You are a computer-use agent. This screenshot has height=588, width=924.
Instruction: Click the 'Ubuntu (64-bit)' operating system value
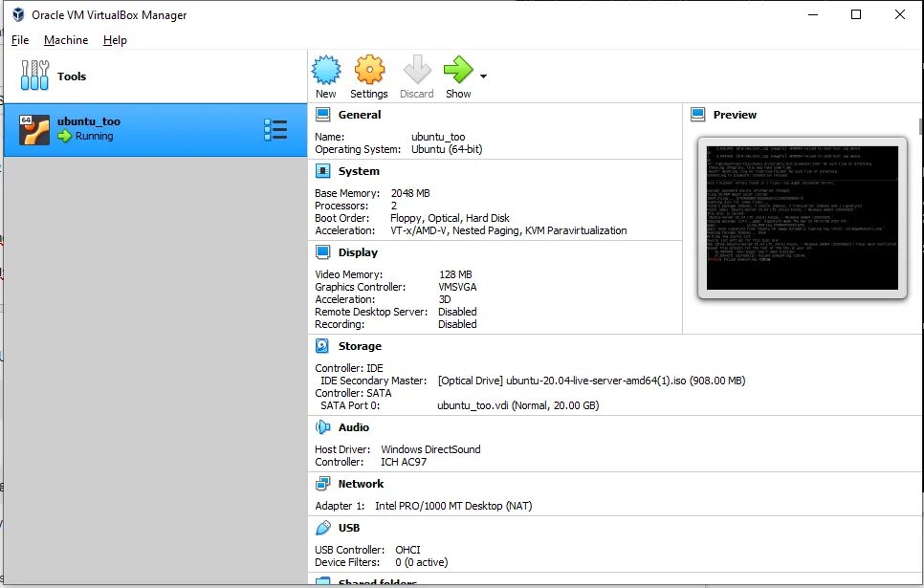447,149
